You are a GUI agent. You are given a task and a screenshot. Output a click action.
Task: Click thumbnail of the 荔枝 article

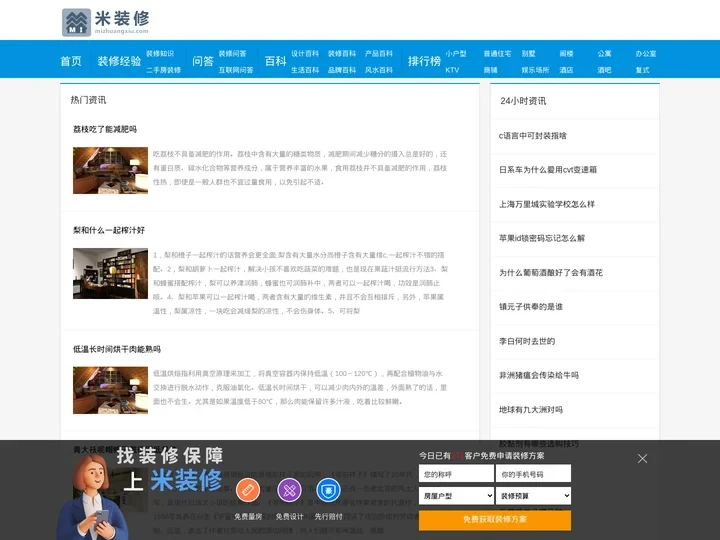coord(110,170)
